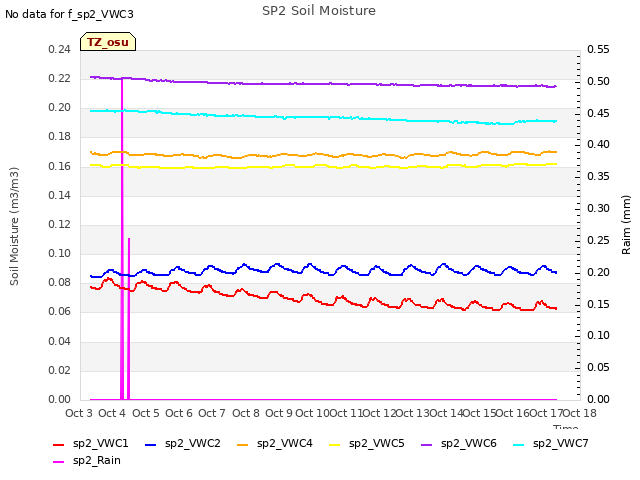
Task: Click the SP2 Soil Moisture chart title
Action: point(319,11)
